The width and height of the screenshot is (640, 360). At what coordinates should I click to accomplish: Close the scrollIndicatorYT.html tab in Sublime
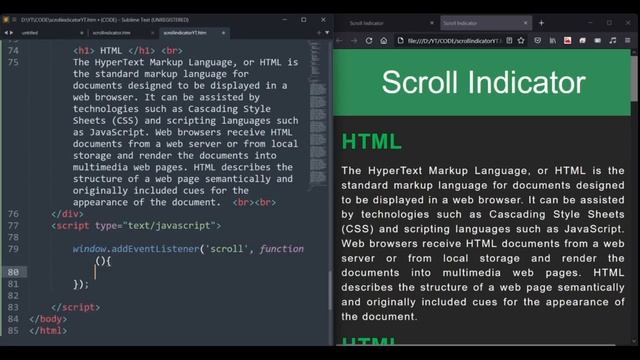[x=223, y=33]
